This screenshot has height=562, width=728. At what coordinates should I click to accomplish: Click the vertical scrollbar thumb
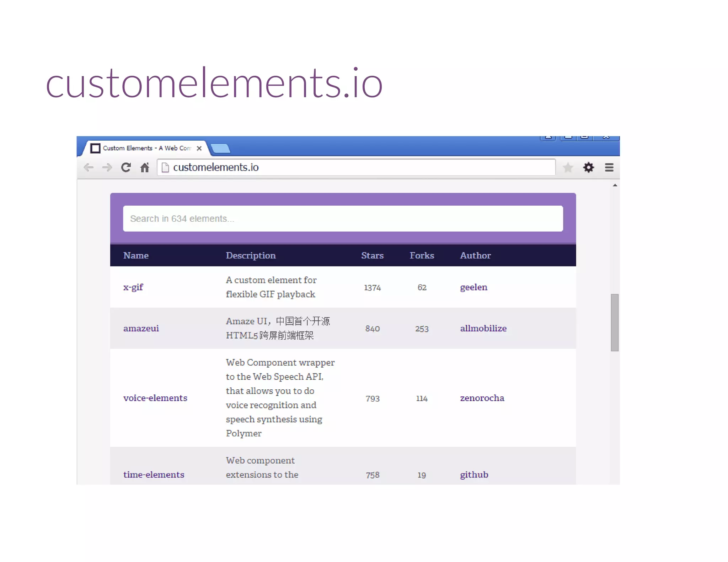615,323
